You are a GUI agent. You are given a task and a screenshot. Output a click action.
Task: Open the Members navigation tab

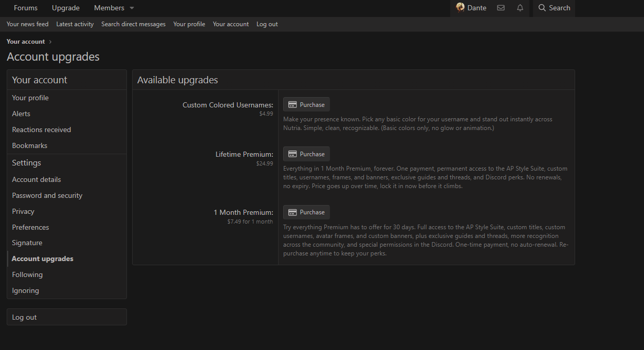click(109, 8)
